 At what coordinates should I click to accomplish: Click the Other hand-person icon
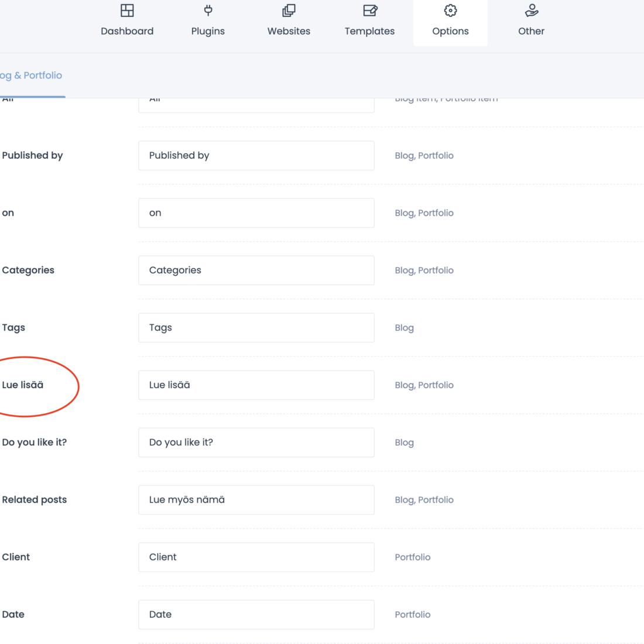[531, 11]
